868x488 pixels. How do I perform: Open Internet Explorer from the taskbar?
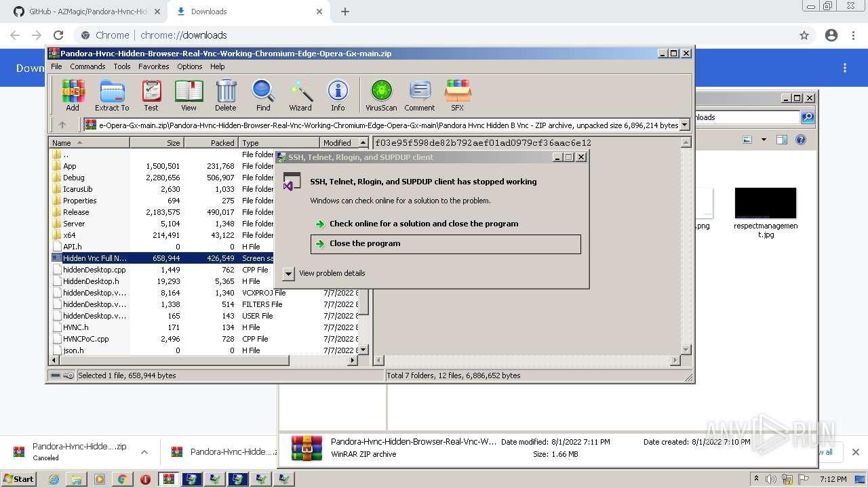click(54, 479)
